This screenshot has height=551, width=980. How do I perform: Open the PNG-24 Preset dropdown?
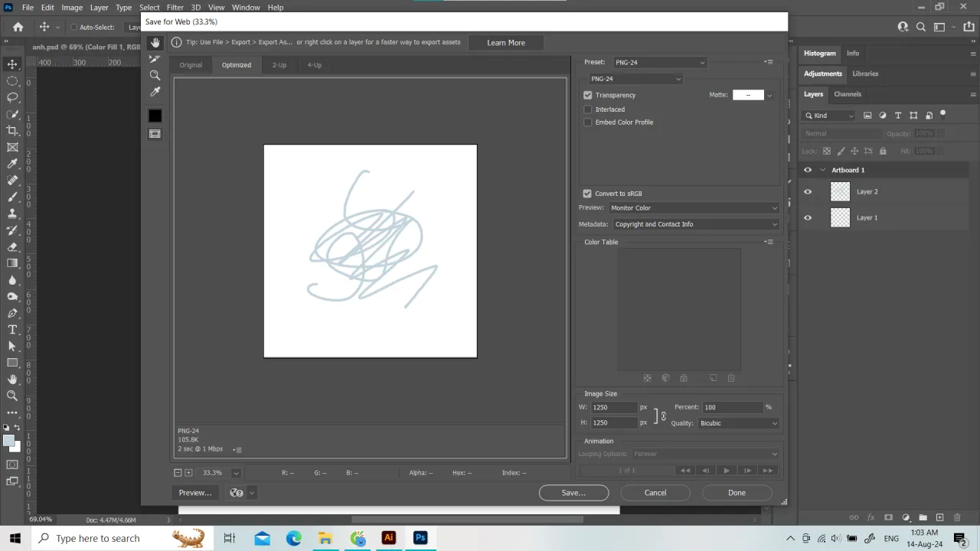[660, 62]
